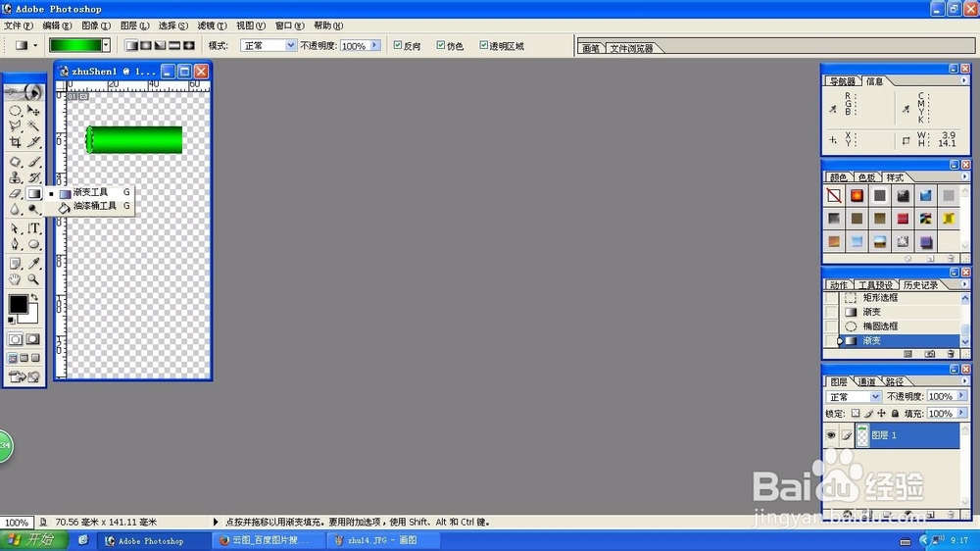Open Layers 填充 arrow
980x551 pixels.
click(x=961, y=413)
